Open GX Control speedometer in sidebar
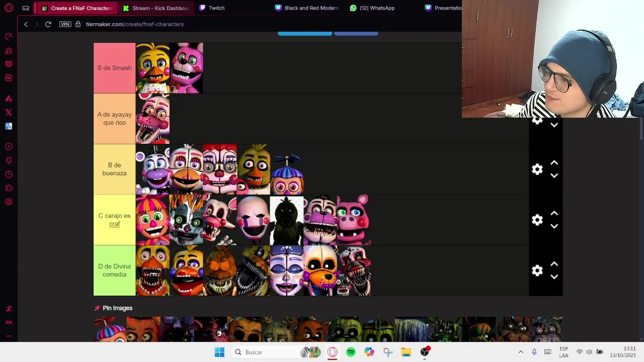The height and width of the screenshot is (362, 644). pos(9,37)
